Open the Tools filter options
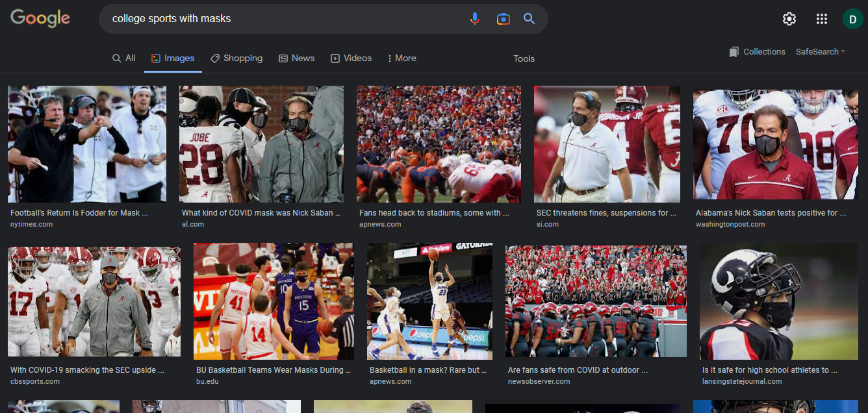This screenshot has width=868, height=413. [x=524, y=58]
